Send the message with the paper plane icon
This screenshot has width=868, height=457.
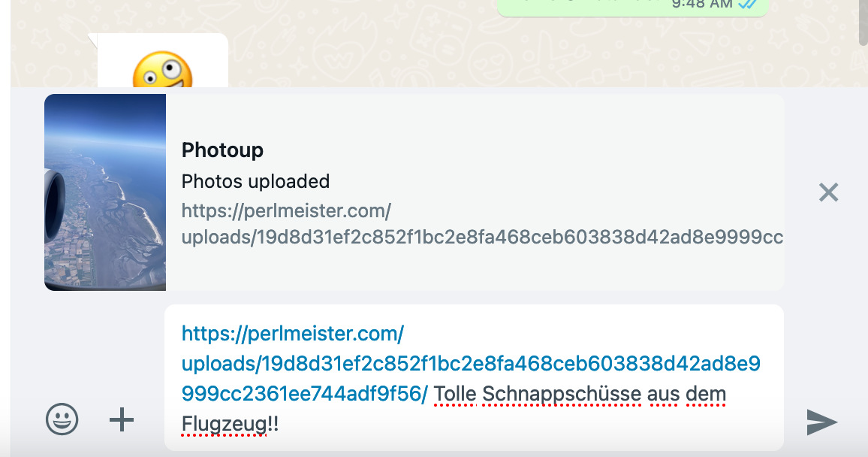click(821, 422)
